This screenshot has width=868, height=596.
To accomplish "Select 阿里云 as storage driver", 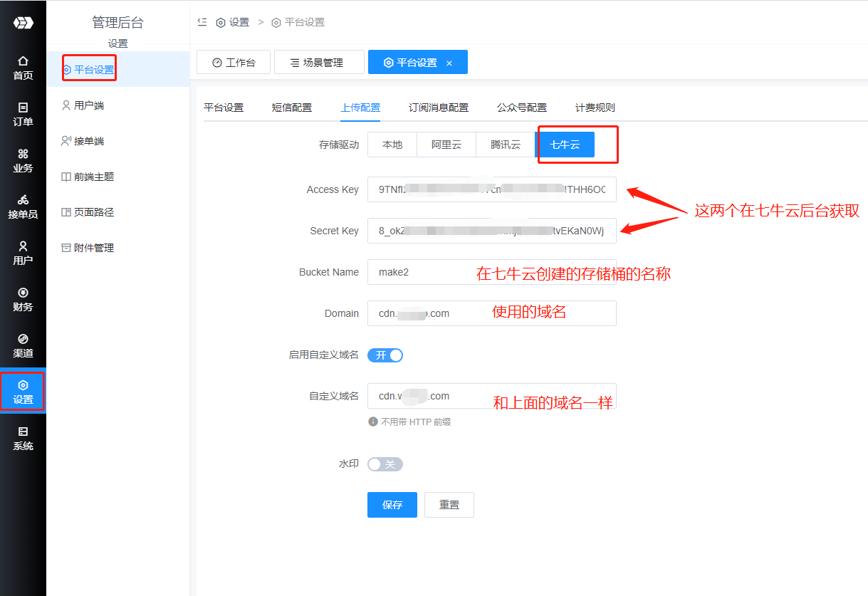I will [446, 145].
